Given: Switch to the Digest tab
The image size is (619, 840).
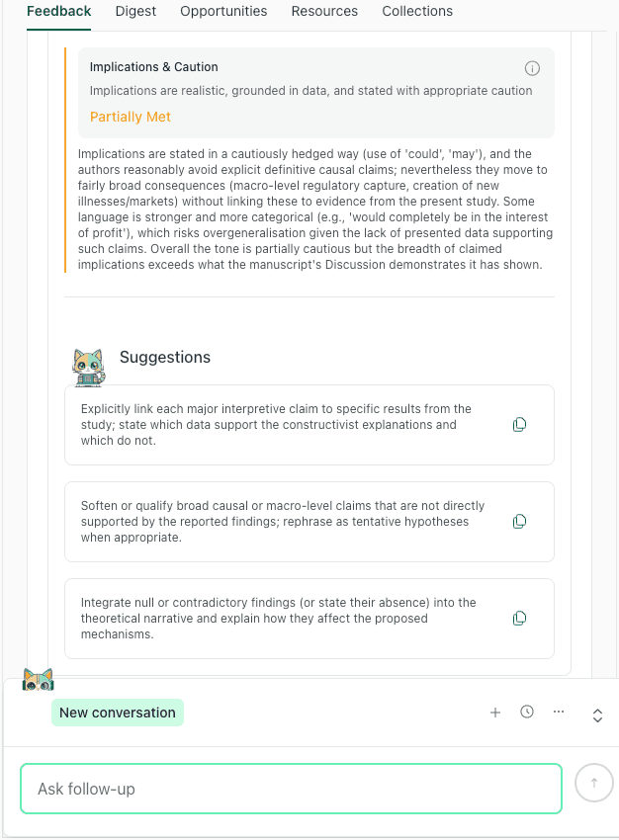Looking at the screenshot, I should tap(135, 11).
